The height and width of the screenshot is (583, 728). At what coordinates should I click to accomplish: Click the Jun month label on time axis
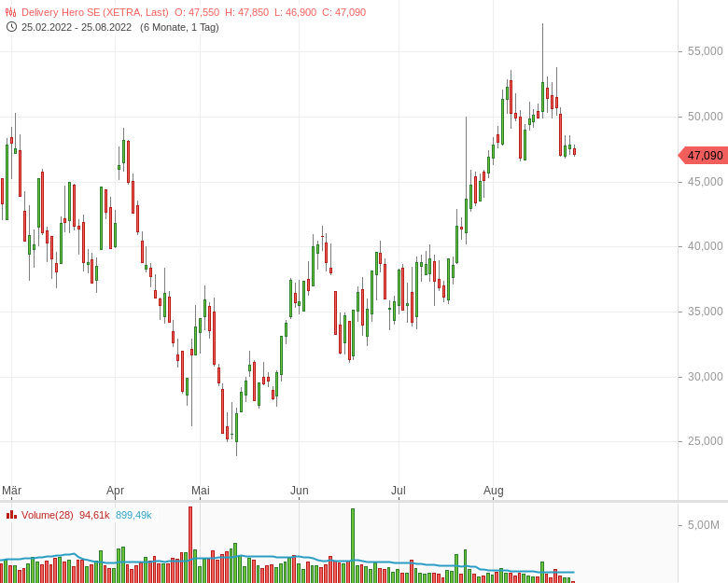pyautogui.click(x=300, y=490)
